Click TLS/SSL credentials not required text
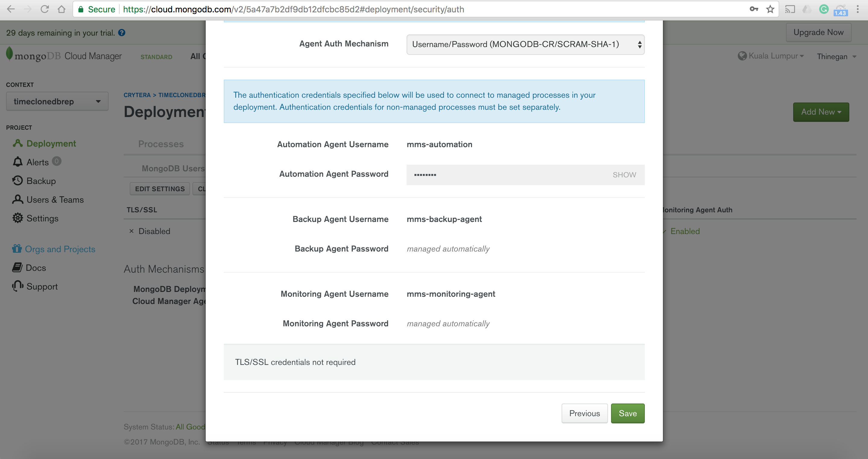Image resolution: width=868 pixels, height=459 pixels. (x=295, y=362)
